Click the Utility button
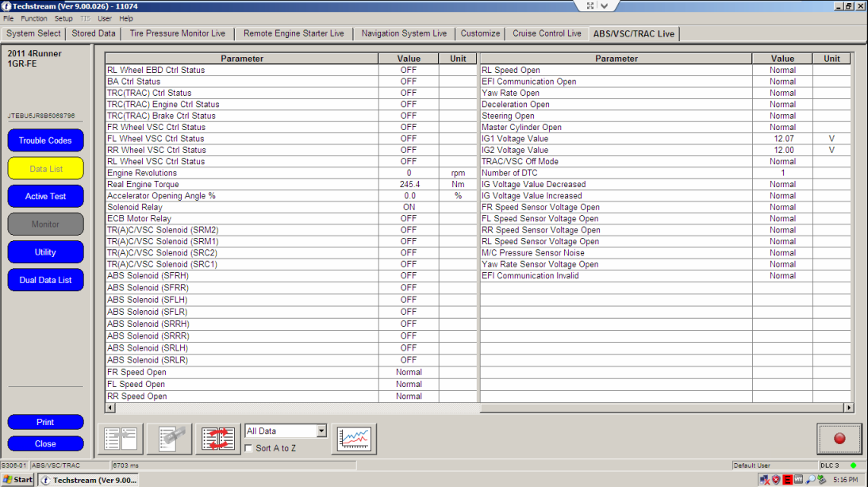 tap(45, 252)
